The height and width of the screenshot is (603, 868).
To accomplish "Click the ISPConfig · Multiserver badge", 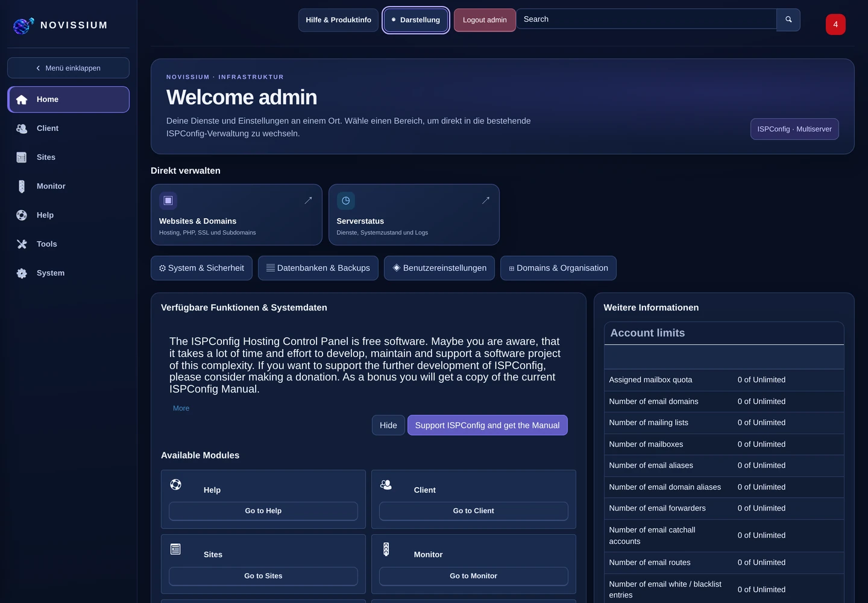I will coord(794,129).
